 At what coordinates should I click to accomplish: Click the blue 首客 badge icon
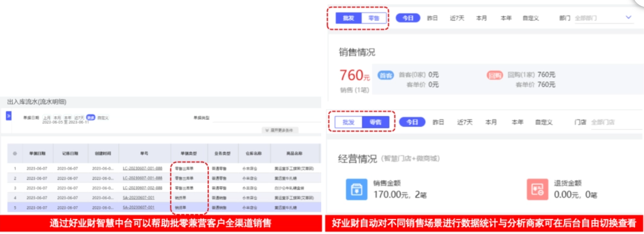[385, 75]
